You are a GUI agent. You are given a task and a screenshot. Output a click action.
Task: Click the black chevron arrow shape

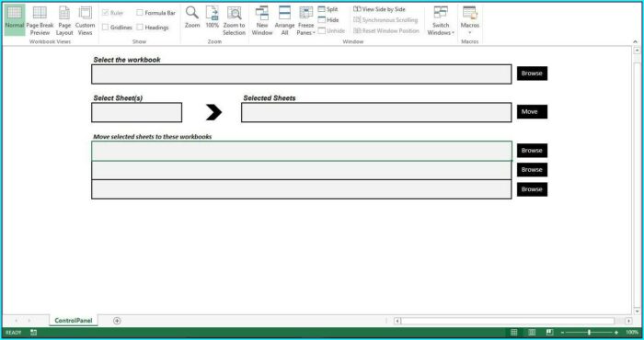pyautogui.click(x=213, y=112)
